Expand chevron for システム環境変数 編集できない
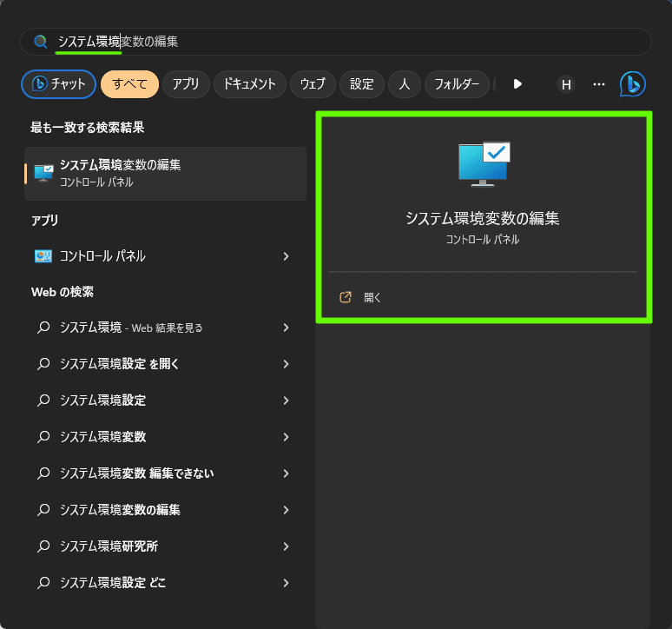Screen dimensions: 672x629 coord(286,473)
